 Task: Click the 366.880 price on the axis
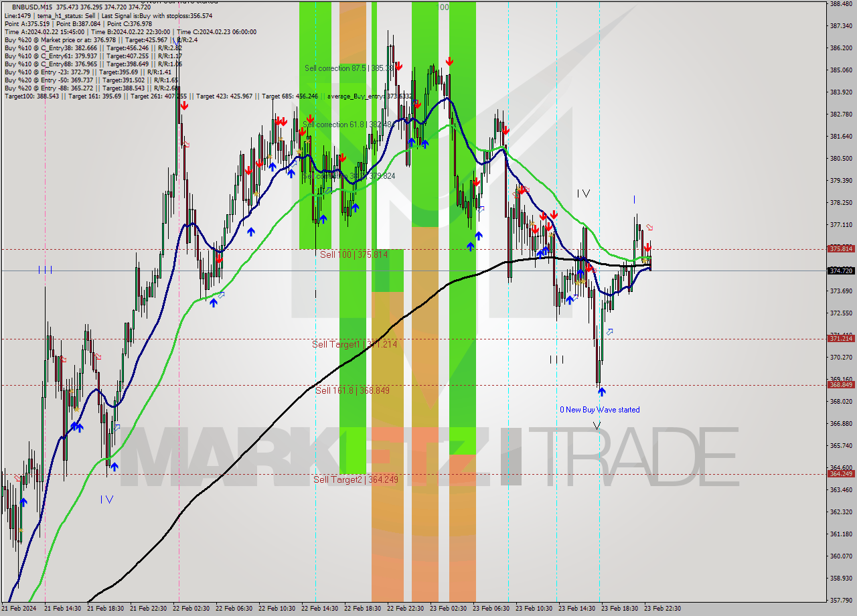(x=841, y=423)
